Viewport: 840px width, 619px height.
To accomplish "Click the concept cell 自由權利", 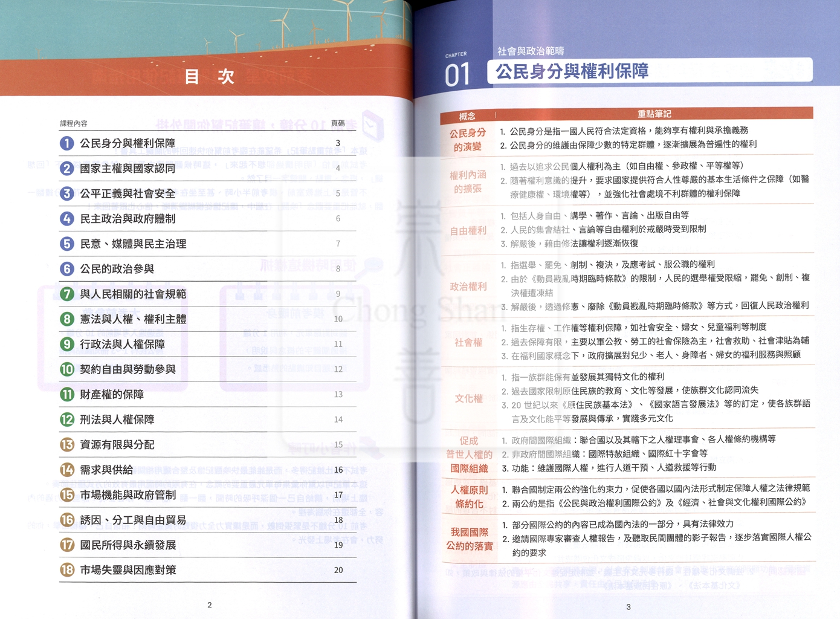I will [x=468, y=230].
